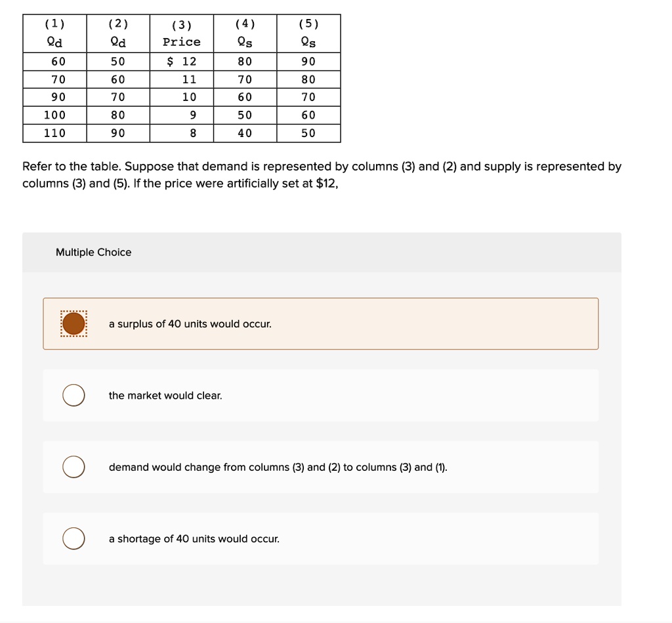Click the cell containing 110 in column (1)

point(54,132)
